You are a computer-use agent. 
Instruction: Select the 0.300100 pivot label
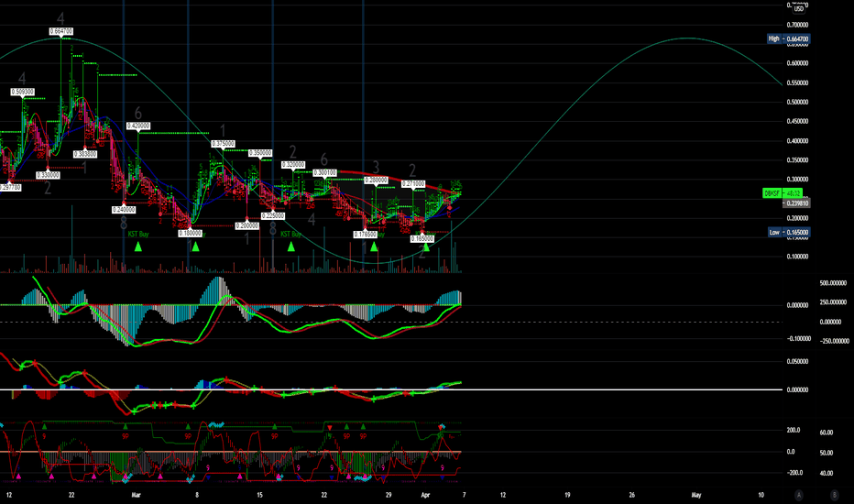click(x=325, y=172)
